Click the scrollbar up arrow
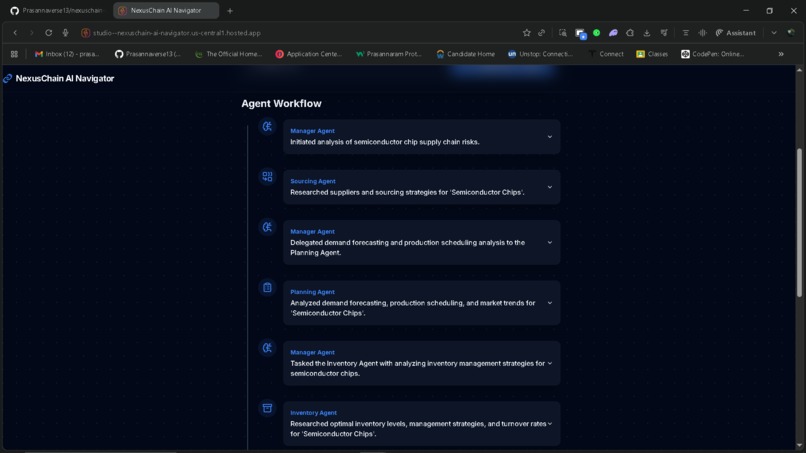This screenshot has width=806, height=453. (799, 70)
